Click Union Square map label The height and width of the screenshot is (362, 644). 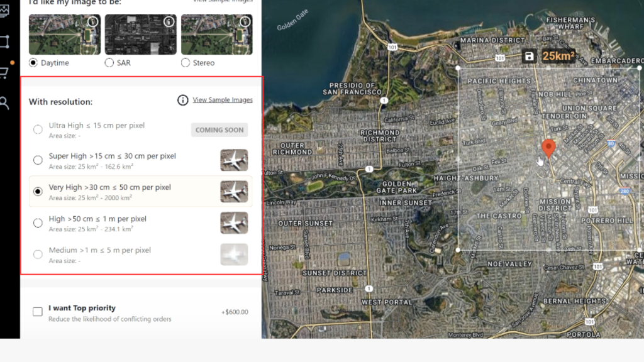coord(589,108)
